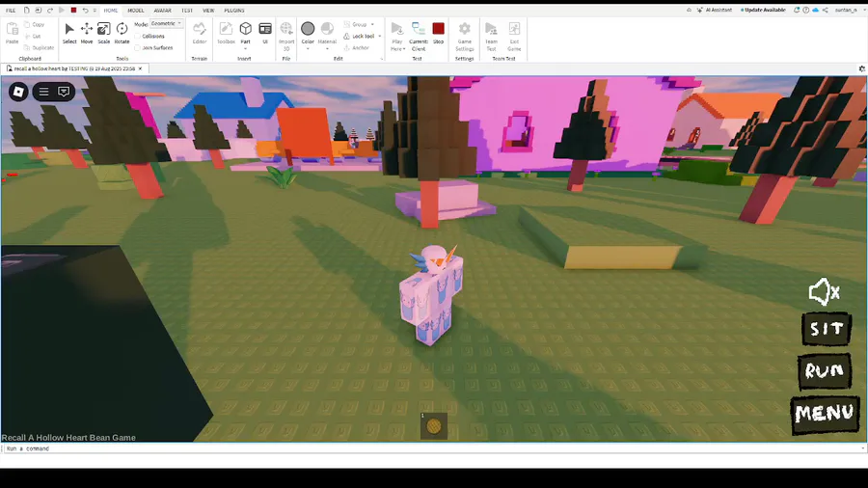Viewport: 868px width, 488px height.
Task: Anchor the selected part
Action: (x=356, y=47)
